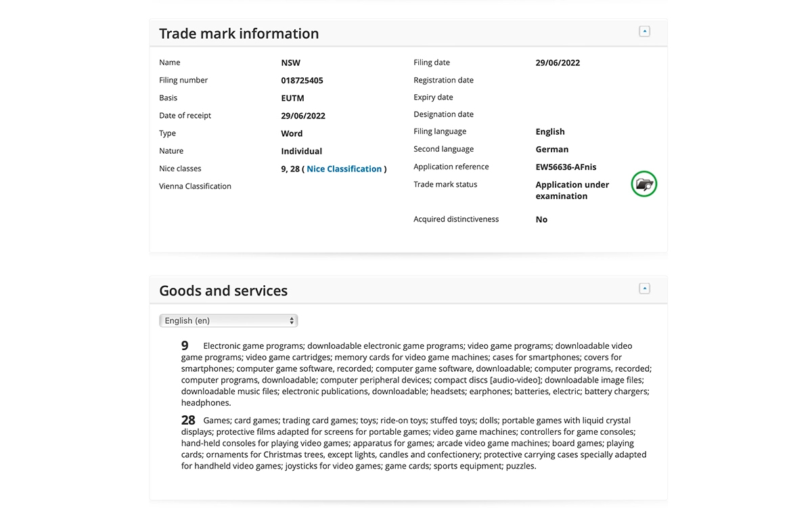Click the trade mark name NSW
812x508 pixels.
point(291,63)
